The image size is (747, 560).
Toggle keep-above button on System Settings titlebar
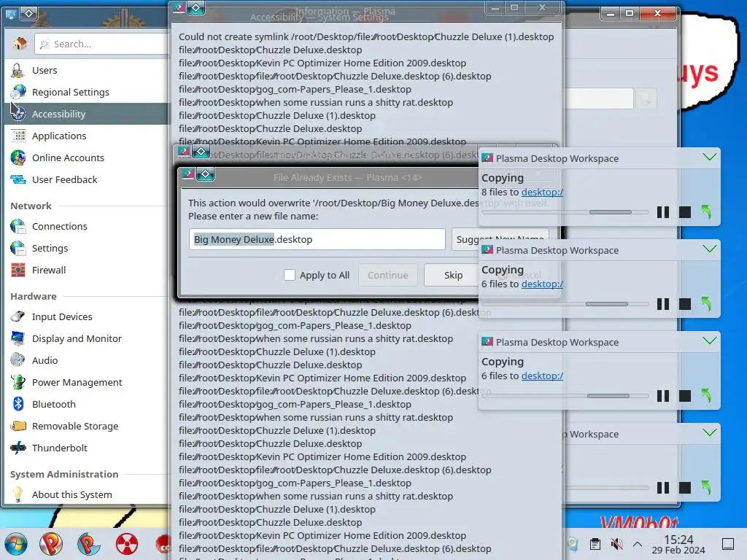coord(28,14)
